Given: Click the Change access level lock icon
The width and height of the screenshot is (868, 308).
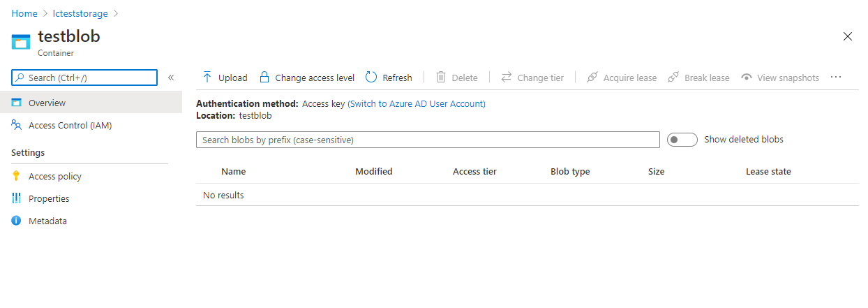Looking at the screenshot, I should [x=264, y=78].
